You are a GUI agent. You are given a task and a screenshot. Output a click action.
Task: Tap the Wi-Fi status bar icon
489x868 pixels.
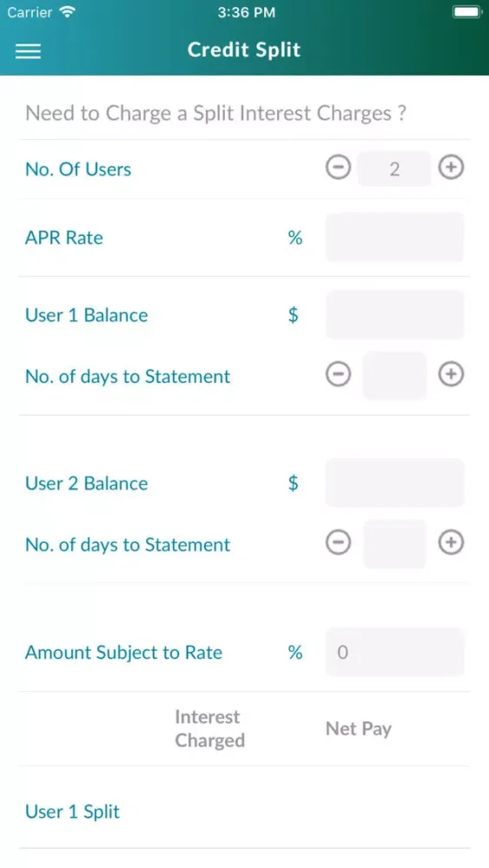tap(68, 12)
